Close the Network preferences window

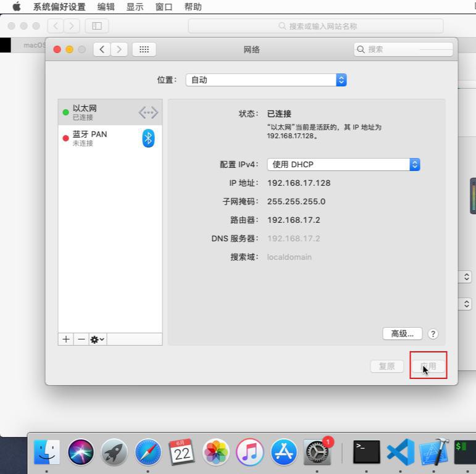pyautogui.click(x=57, y=49)
